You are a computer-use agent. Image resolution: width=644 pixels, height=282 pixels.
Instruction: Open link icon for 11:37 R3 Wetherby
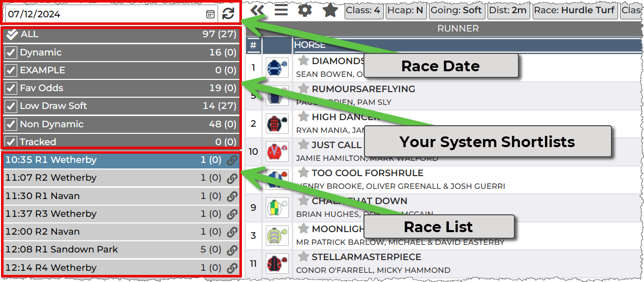pyautogui.click(x=232, y=214)
